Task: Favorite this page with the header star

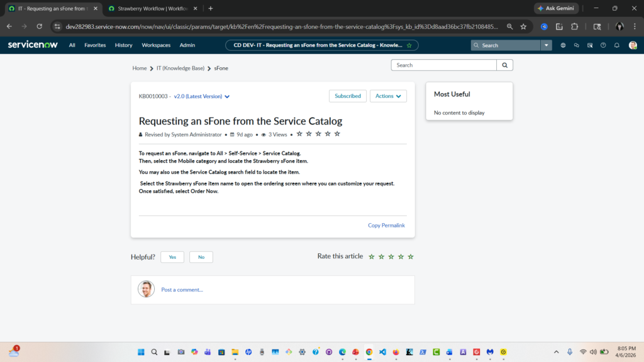Action: [409, 45]
